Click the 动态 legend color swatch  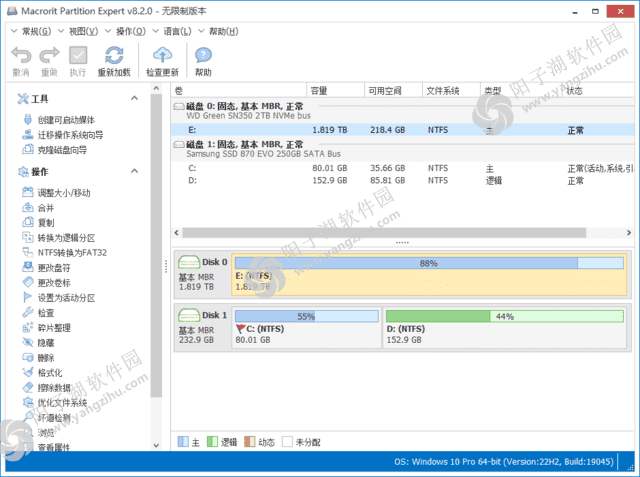coord(249,442)
